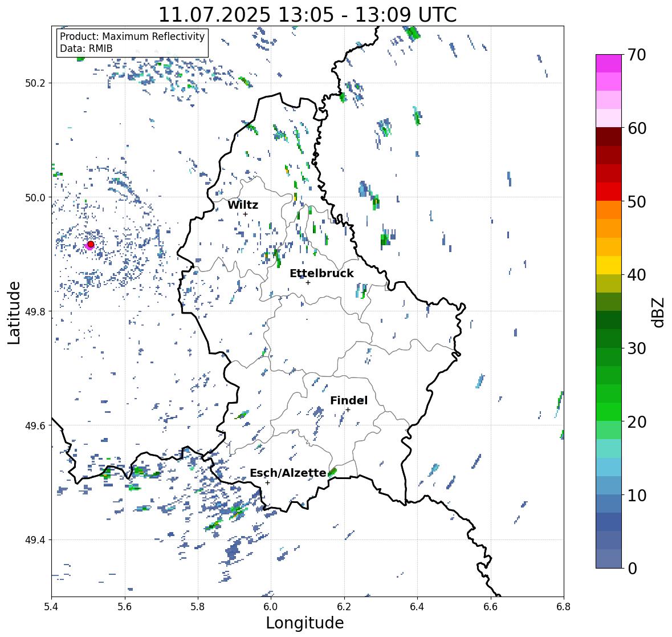Click the plus marker below Esch/Alzette label
The width and height of the screenshot is (672, 637).
point(267,482)
